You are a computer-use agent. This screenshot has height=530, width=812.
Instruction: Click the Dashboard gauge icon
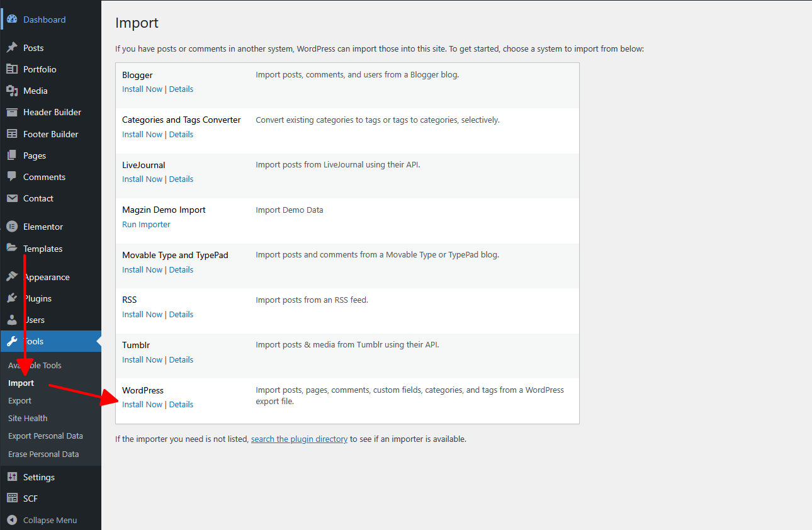click(x=12, y=20)
